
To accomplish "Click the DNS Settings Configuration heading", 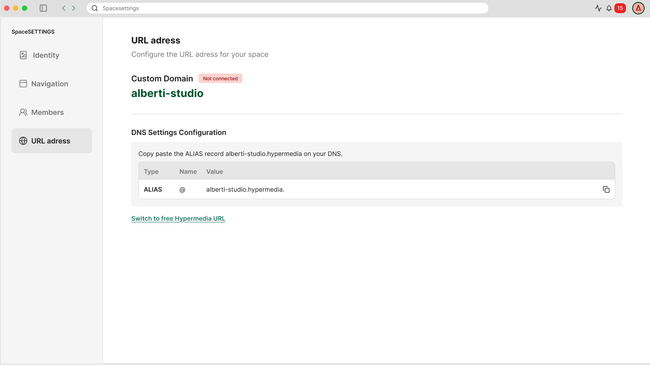I will (179, 133).
